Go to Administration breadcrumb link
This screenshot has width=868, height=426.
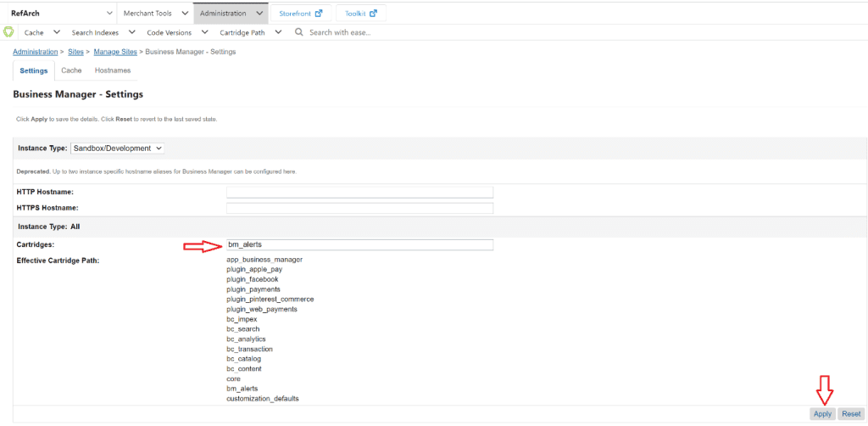point(36,52)
